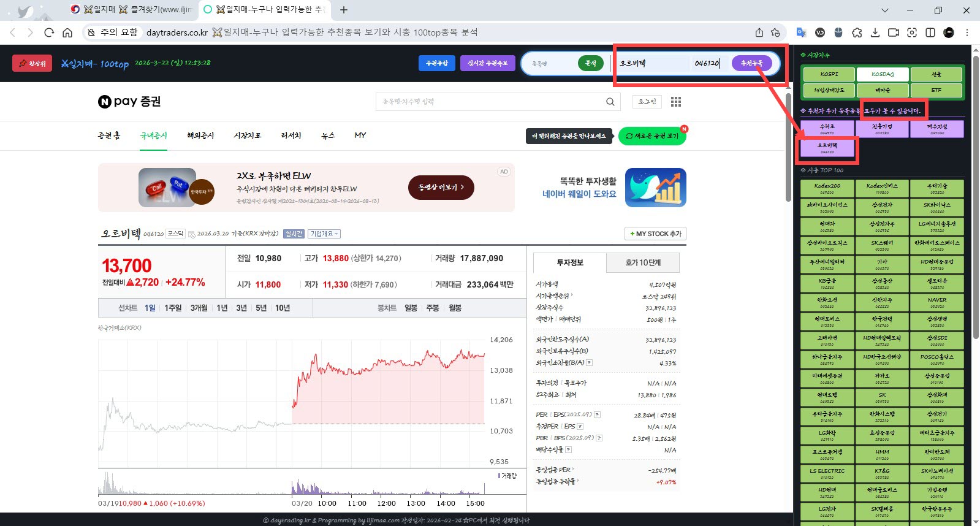Bookmark this page with star icon
This screenshot has height=526, width=980.
pos(776,32)
